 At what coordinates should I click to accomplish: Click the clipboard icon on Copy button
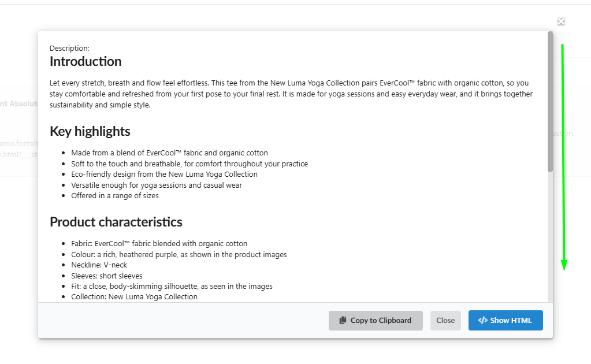tap(343, 320)
